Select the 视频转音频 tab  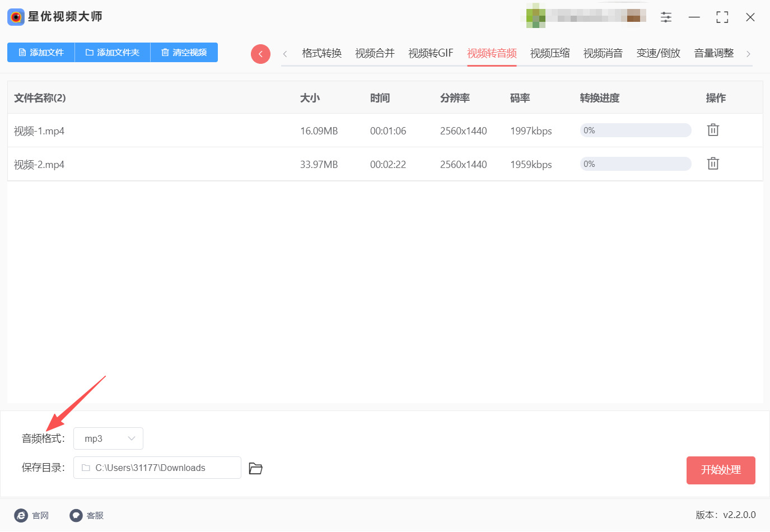click(x=492, y=53)
